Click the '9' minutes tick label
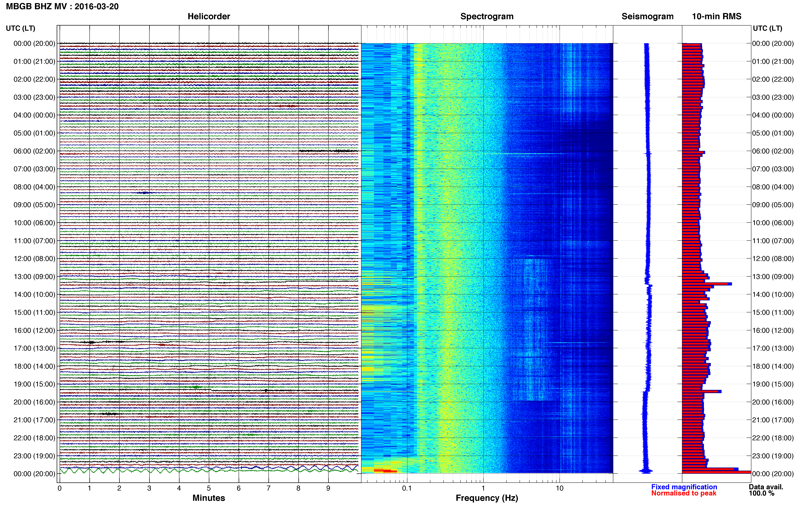Image resolution: width=812 pixels, height=508 pixels. click(x=328, y=488)
